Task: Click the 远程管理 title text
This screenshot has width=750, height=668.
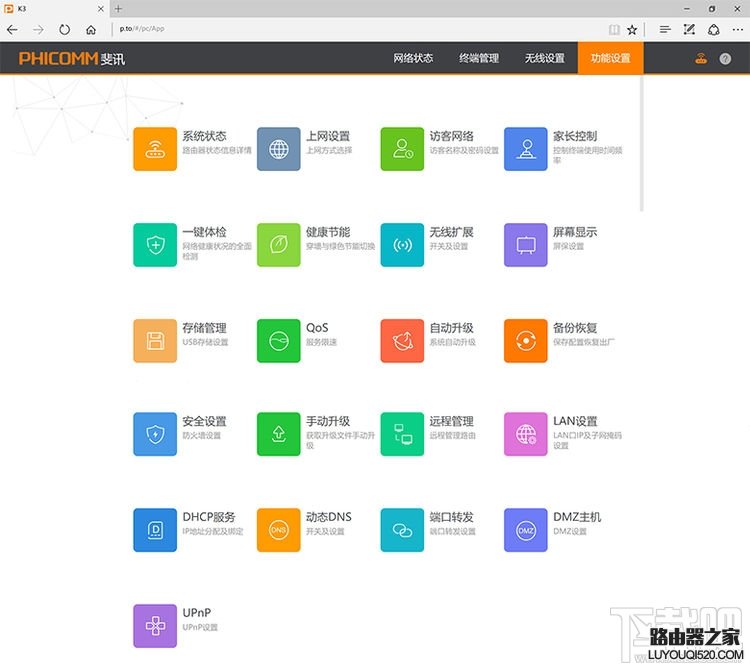Action: (452, 421)
